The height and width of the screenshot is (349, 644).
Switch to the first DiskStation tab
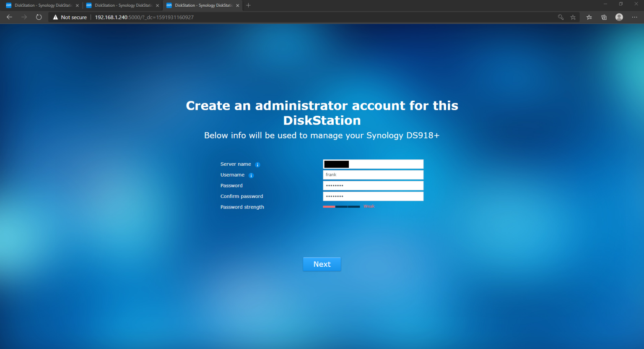tap(40, 5)
